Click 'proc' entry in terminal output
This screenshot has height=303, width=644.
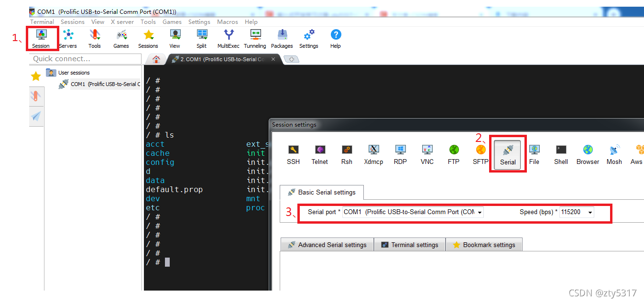[256, 207]
